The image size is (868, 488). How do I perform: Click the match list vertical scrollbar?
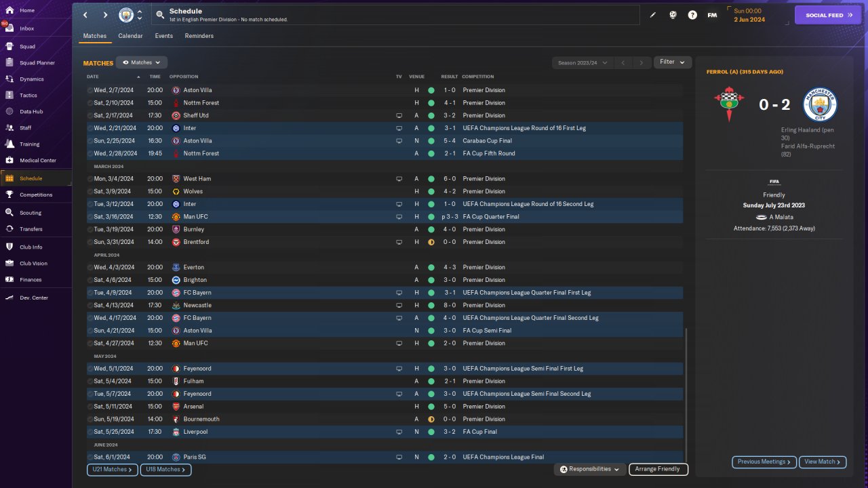(x=686, y=394)
